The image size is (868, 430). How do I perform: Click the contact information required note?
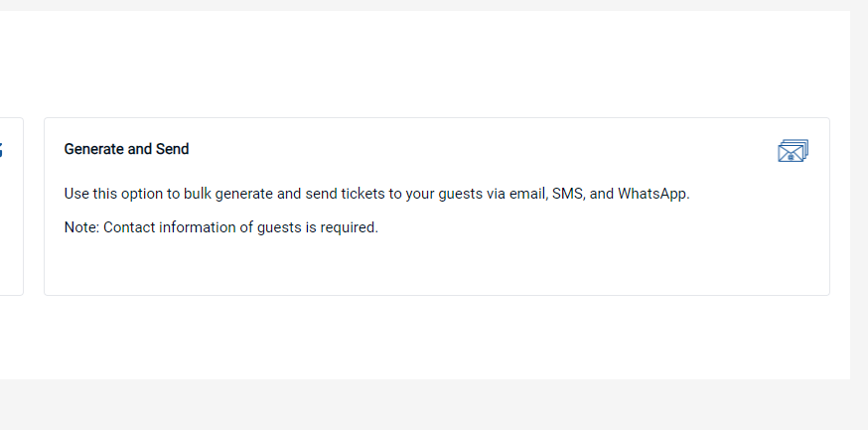tap(220, 227)
